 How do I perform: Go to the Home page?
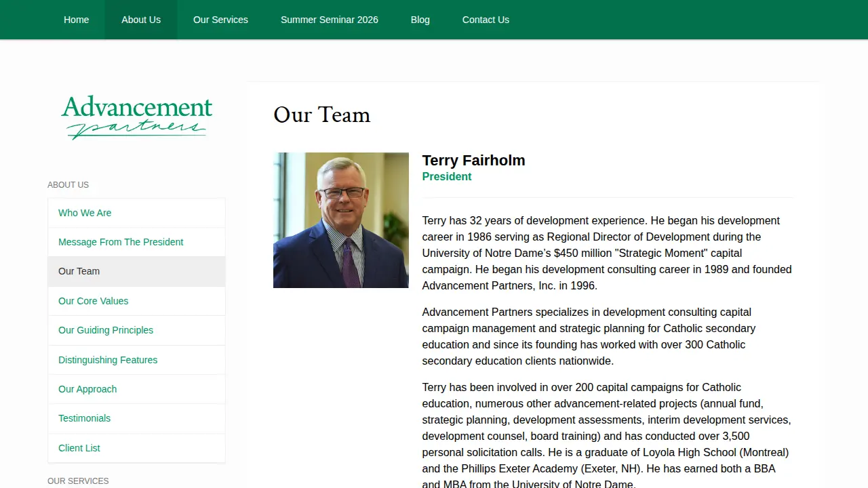pos(76,20)
